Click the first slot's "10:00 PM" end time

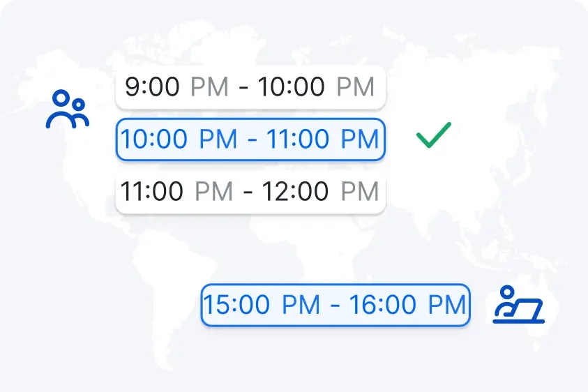[x=316, y=88]
